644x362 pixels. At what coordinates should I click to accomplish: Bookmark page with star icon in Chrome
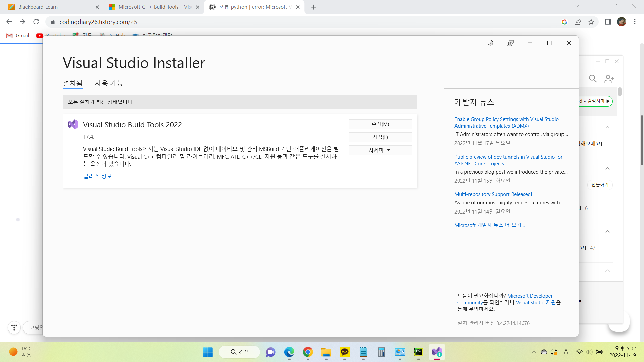click(x=591, y=22)
